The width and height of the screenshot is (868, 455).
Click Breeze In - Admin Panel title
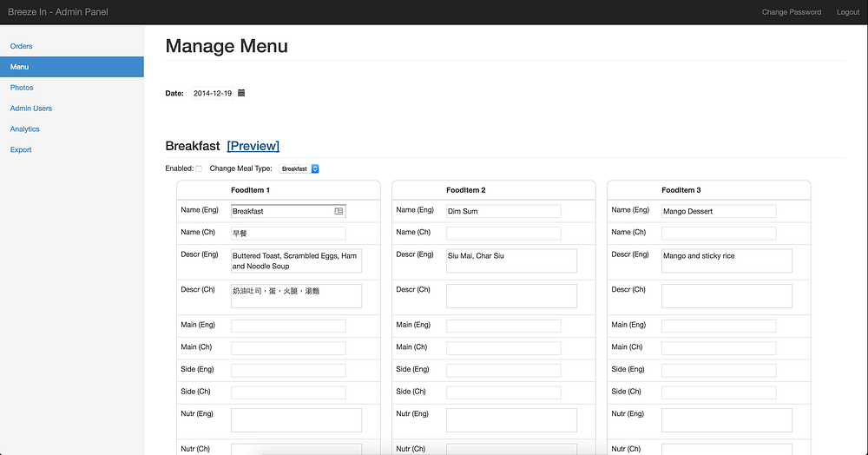(58, 12)
